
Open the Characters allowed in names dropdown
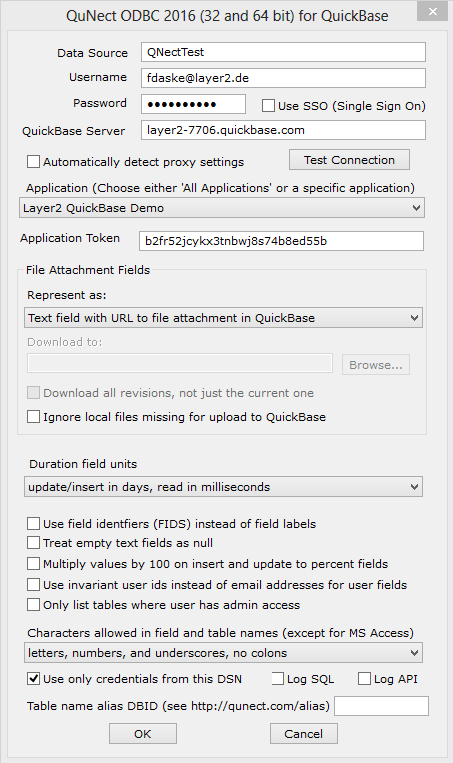pyautogui.click(x=223, y=653)
